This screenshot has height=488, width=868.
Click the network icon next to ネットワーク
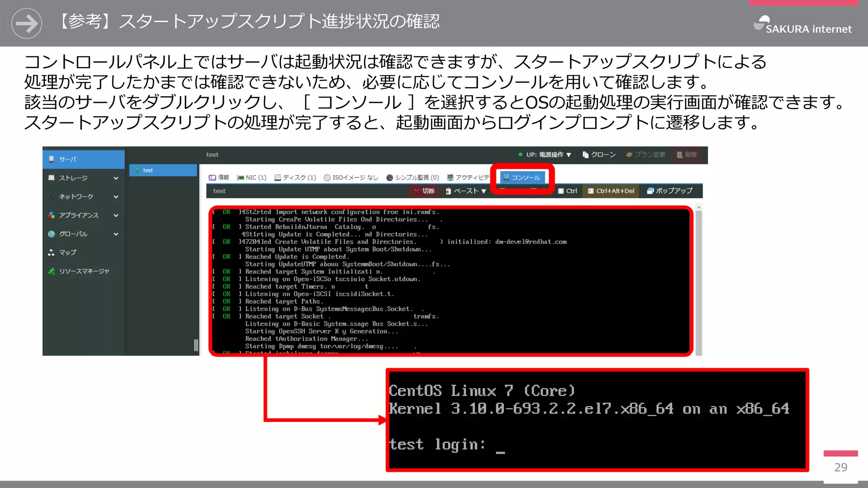[x=51, y=197]
